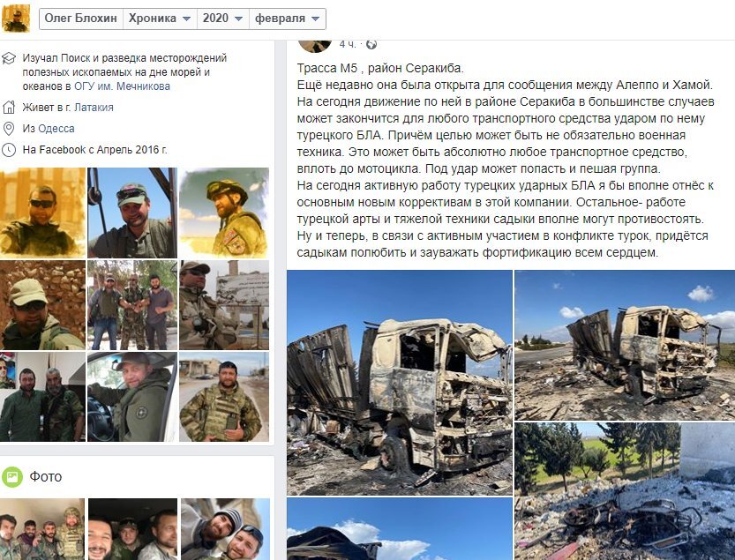Click the education graduation cap icon
735x560 pixels.
coord(9,58)
